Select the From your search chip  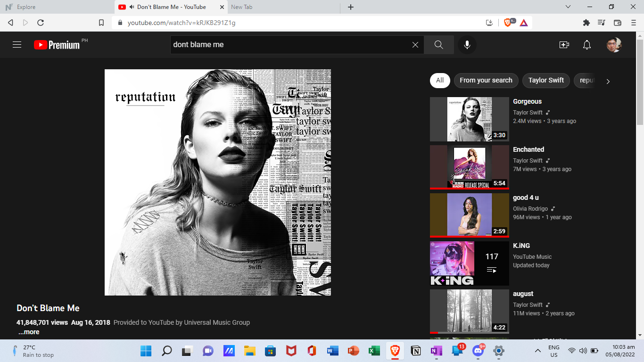[x=486, y=80]
